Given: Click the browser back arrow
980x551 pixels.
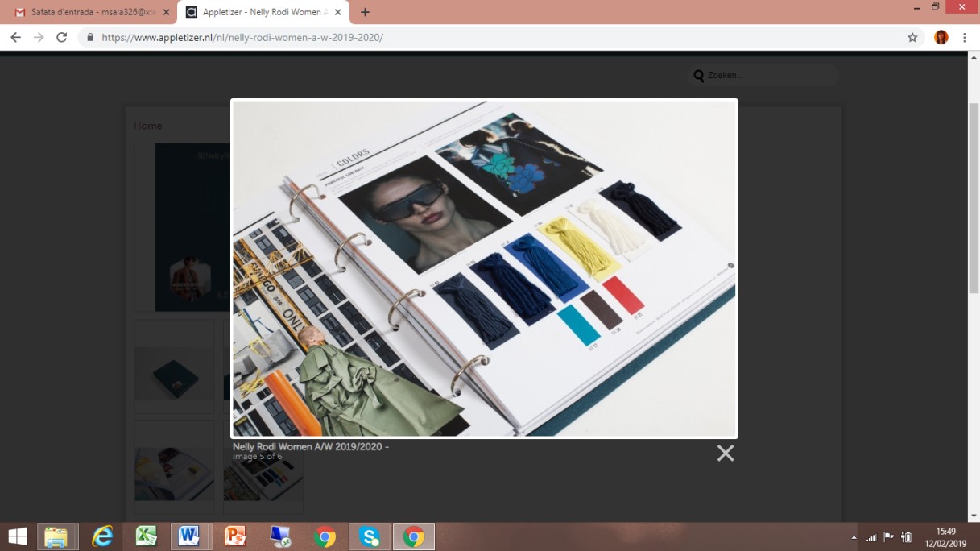Looking at the screenshot, I should pyautogui.click(x=16, y=37).
